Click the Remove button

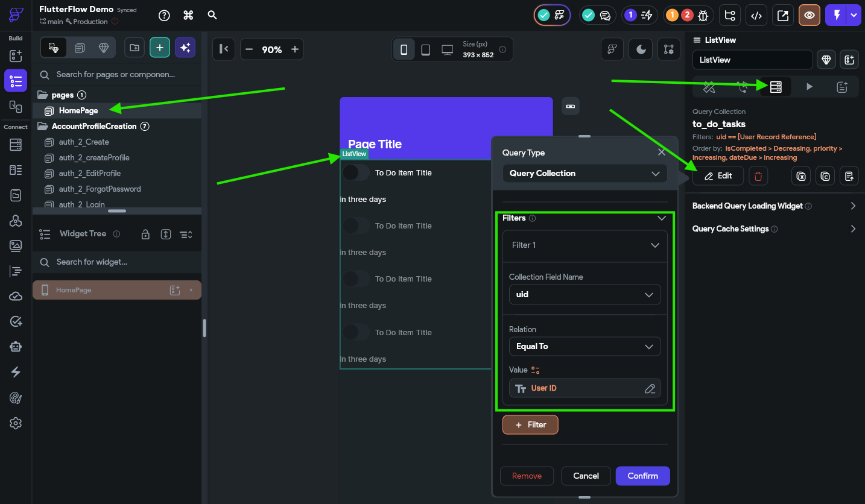[x=527, y=476]
